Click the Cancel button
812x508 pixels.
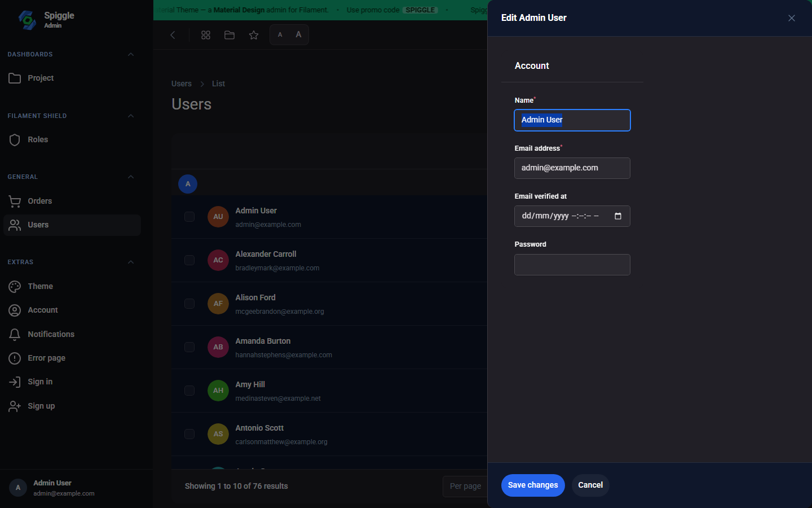tap(590, 485)
